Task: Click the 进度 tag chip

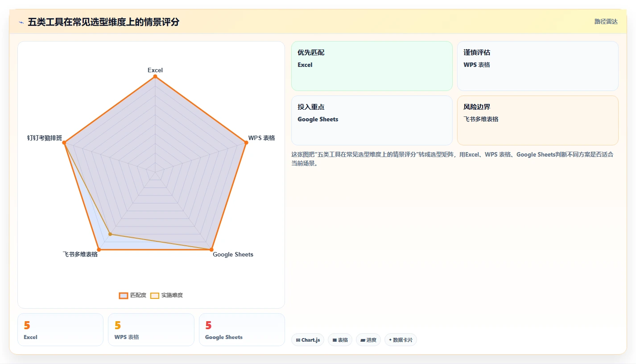Action: pyautogui.click(x=368, y=340)
